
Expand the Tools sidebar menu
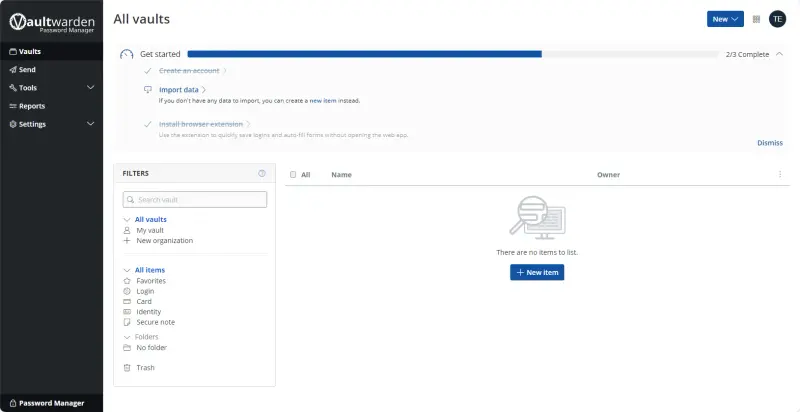(90, 88)
